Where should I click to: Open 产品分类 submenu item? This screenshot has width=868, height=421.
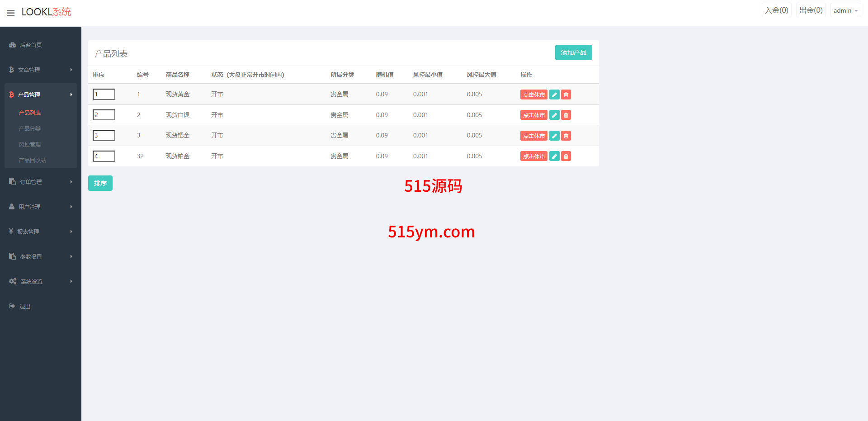pos(30,129)
